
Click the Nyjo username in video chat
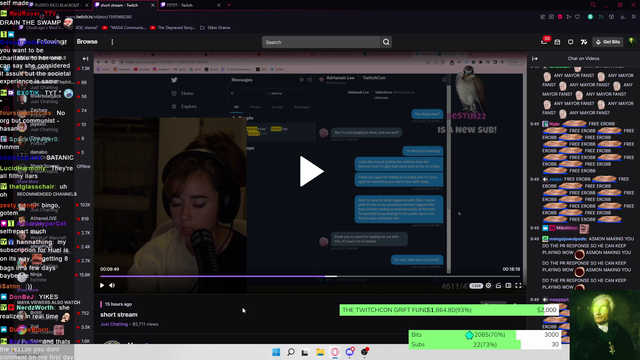point(554,124)
